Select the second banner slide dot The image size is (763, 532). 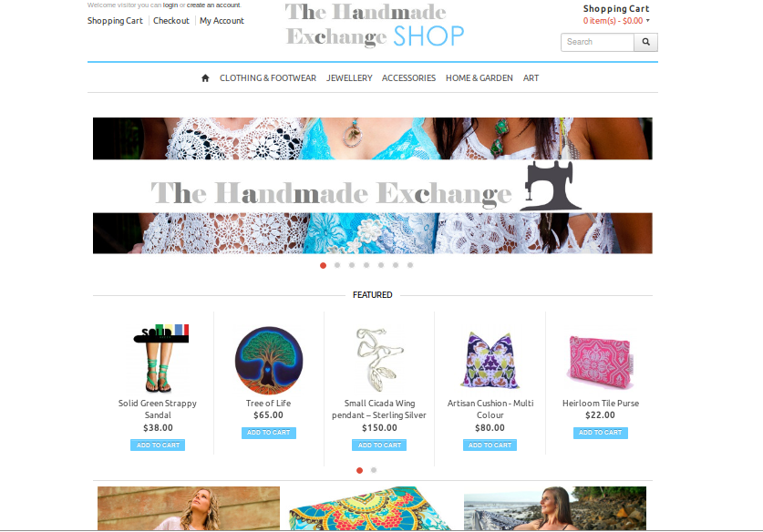tap(337, 265)
